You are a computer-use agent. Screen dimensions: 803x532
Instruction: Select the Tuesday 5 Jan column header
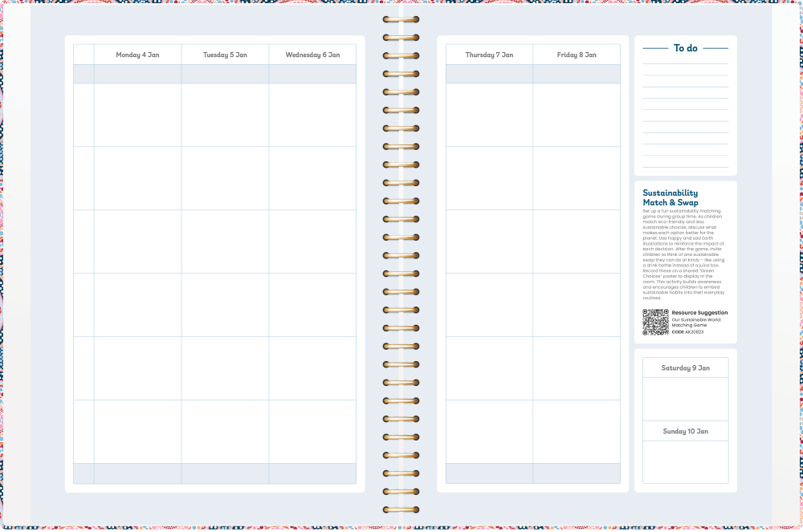coord(225,55)
